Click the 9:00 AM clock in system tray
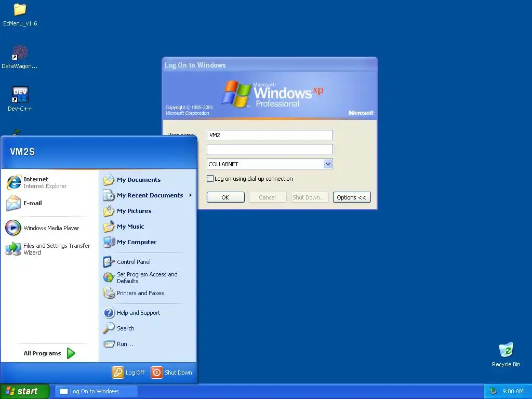 [x=513, y=391]
